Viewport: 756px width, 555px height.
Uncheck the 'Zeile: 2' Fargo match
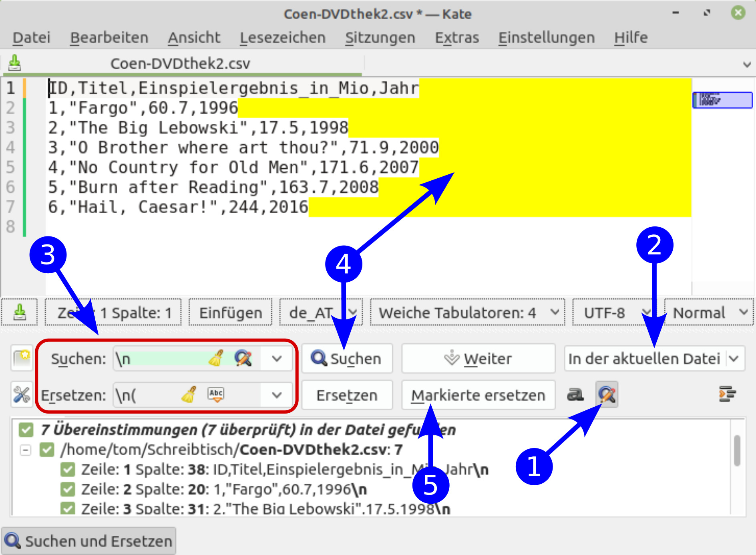69,489
